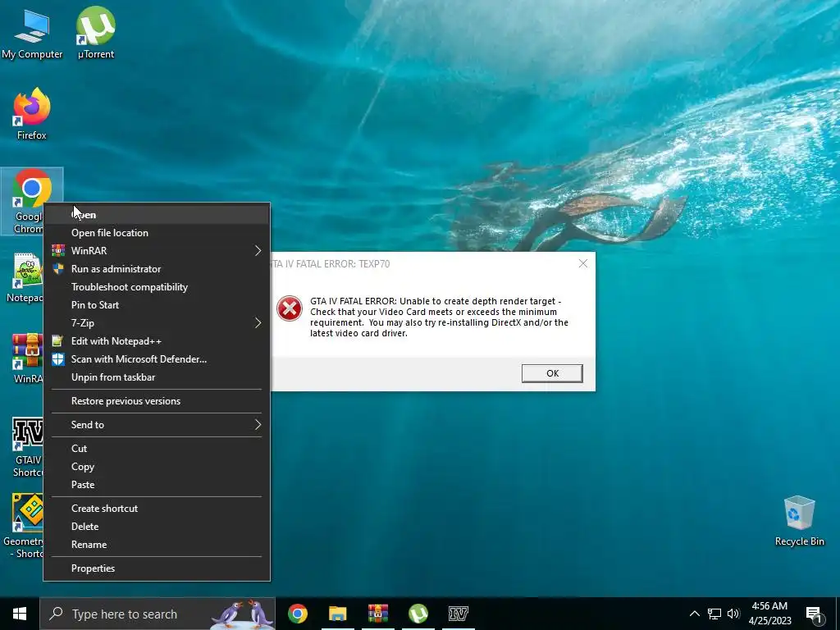Select the GTAIV shortcut on desktop
This screenshot has height=630, width=840.
click(27, 446)
